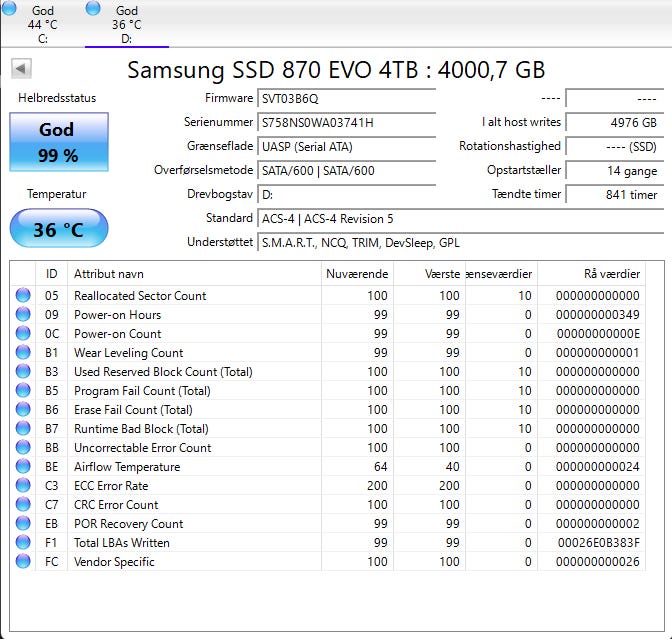Click the status orb for ECC Error Rate
The width and height of the screenshot is (672, 639).
point(23,485)
